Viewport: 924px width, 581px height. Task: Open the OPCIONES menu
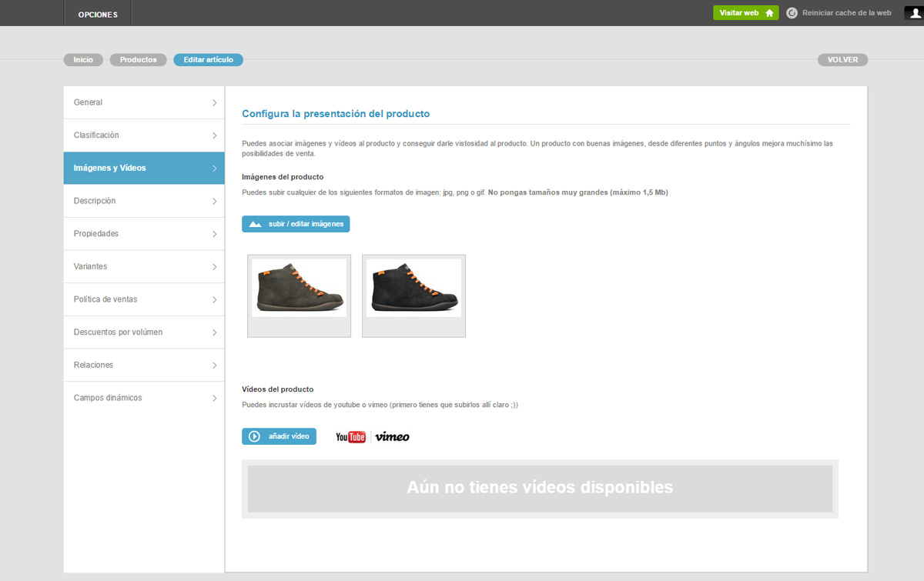tap(98, 14)
